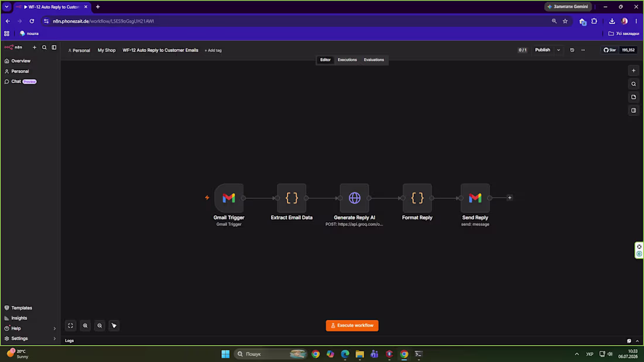Open the Personal project breadcrumb
Screen dimensions: 644x362
[x=79, y=50]
